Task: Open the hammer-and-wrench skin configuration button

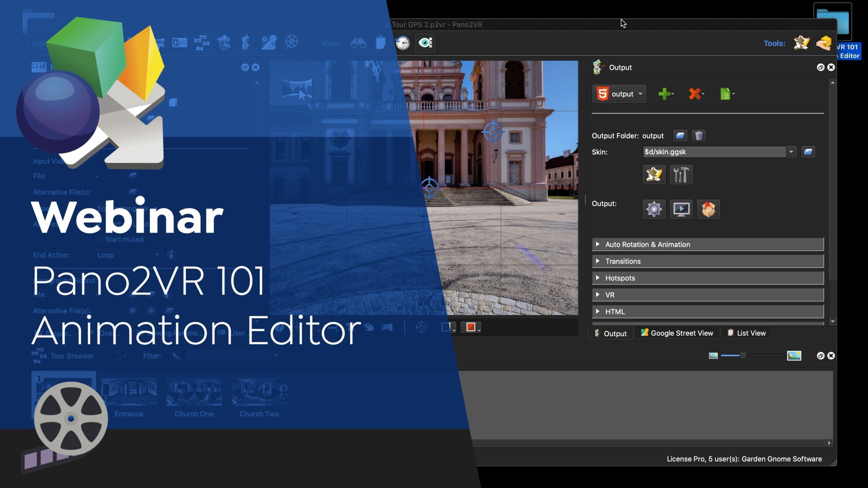Action: (x=681, y=175)
